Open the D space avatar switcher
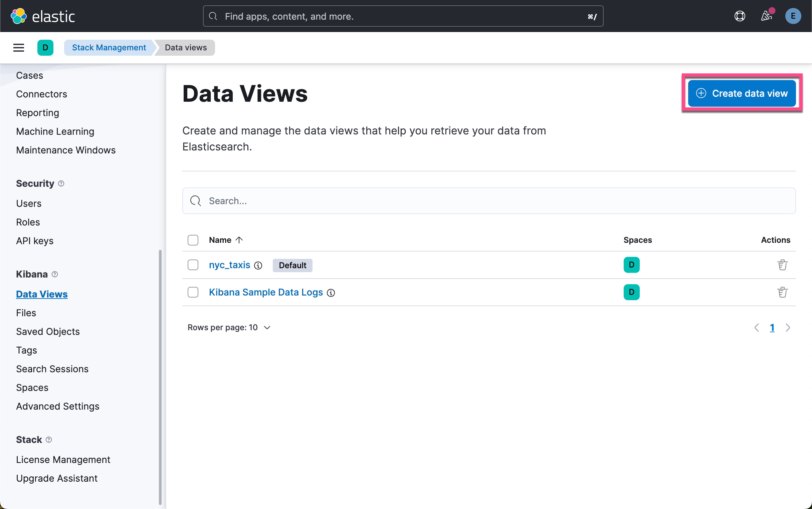812x509 pixels. point(45,47)
